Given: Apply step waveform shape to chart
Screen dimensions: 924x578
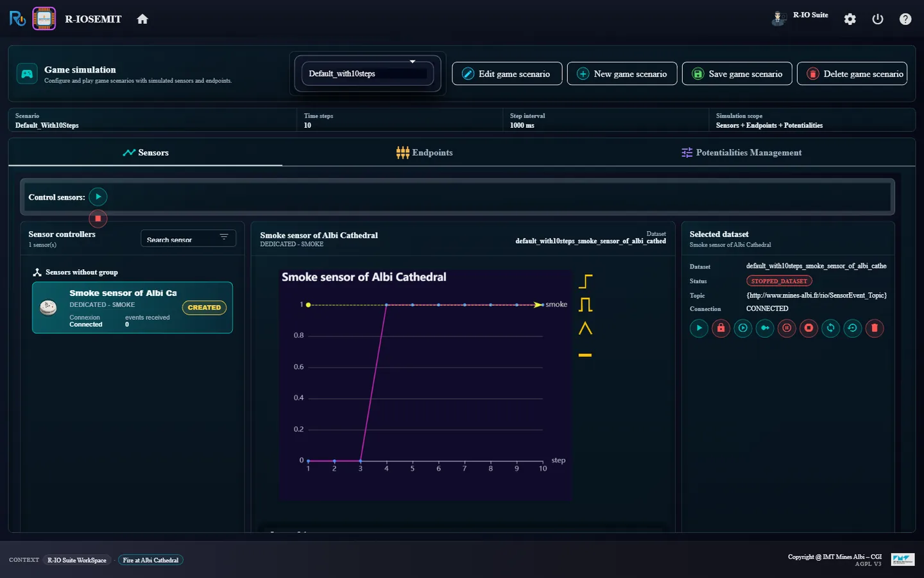Looking at the screenshot, I should point(585,281).
